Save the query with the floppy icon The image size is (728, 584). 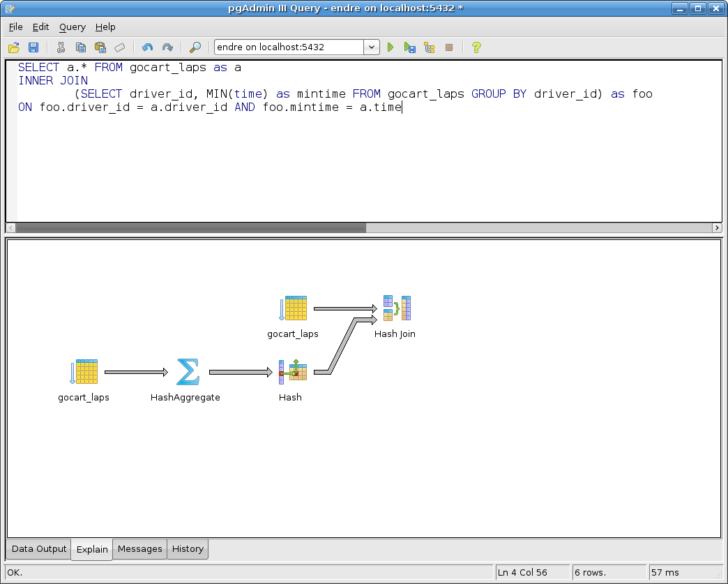(33, 47)
